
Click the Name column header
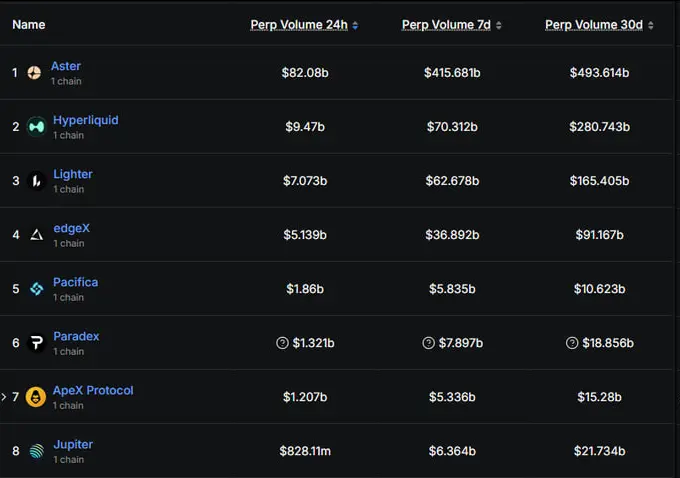(28, 25)
